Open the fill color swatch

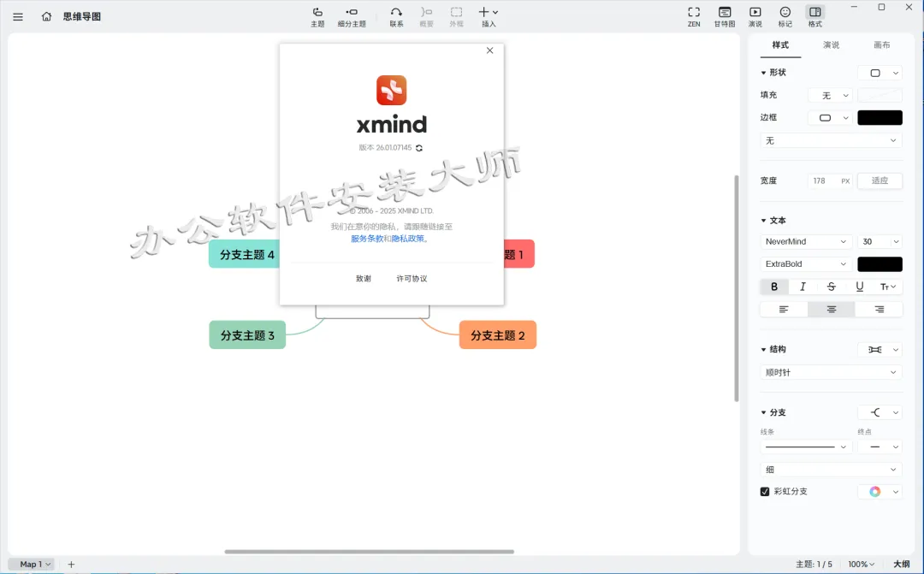[880, 96]
